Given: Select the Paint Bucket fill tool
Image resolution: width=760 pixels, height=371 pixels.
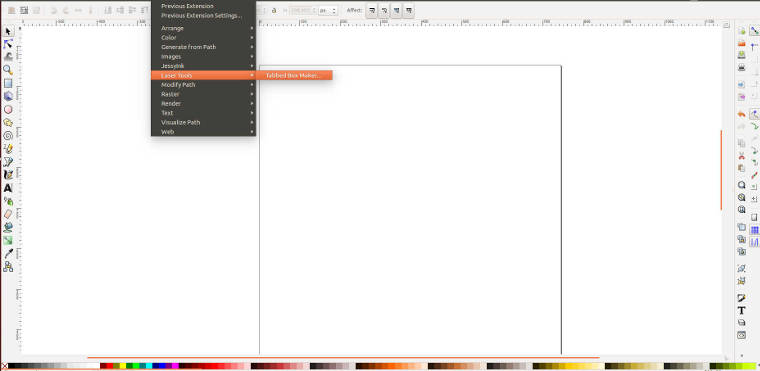Looking at the screenshot, I should [x=8, y=227].
